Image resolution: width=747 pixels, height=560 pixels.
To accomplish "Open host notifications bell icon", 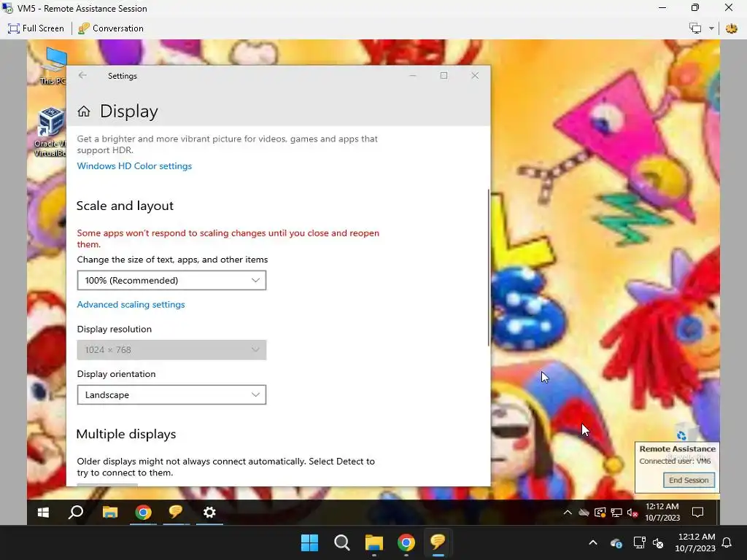I will click(x=727, y=542).
